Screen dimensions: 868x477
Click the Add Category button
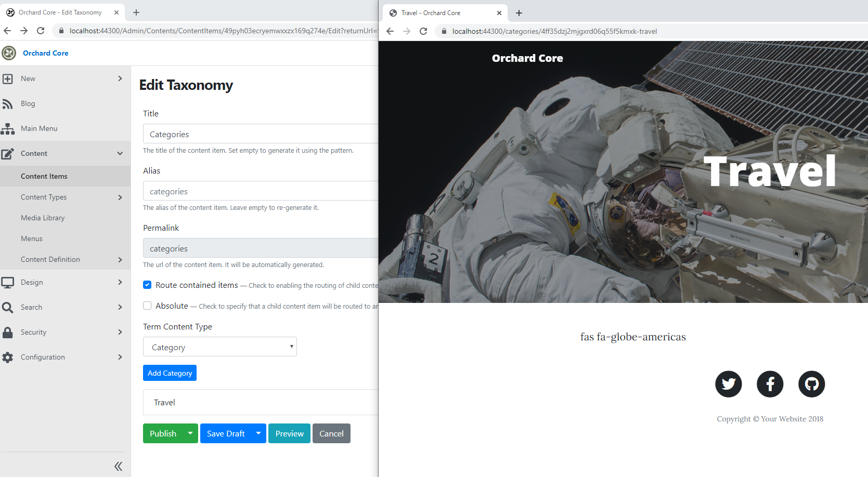pos(170,373)
